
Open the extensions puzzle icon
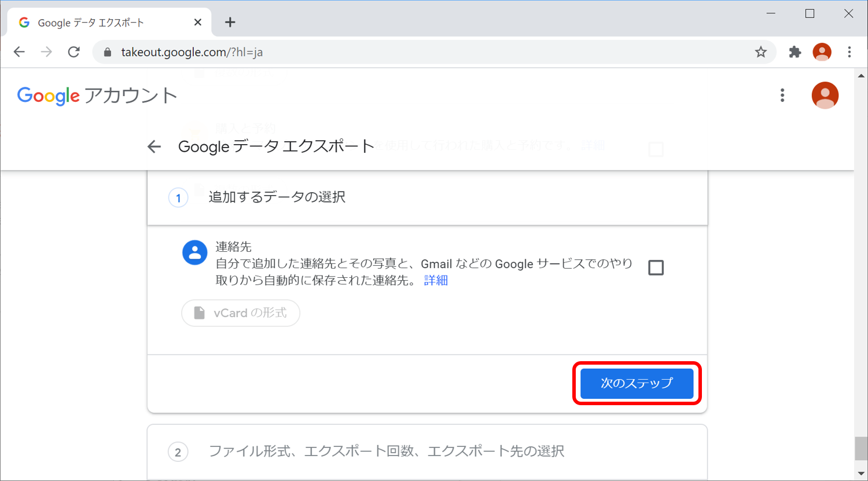click(795, 52)
